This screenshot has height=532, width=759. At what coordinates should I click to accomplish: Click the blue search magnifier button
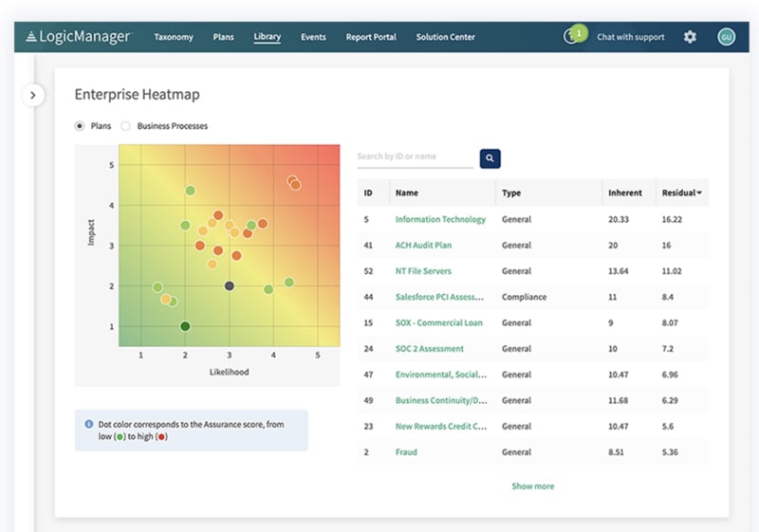[490, 158]
